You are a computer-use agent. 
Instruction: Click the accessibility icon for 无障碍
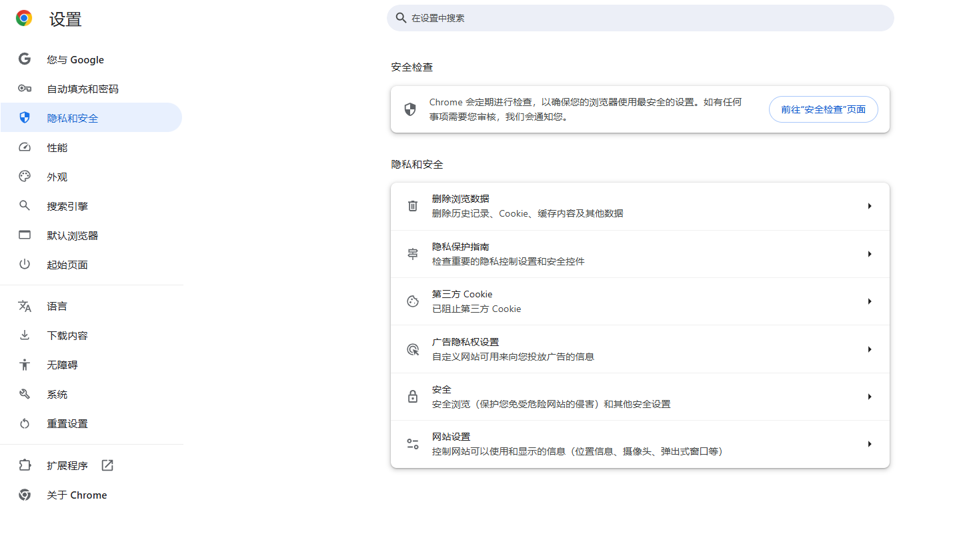coord(25,365)
